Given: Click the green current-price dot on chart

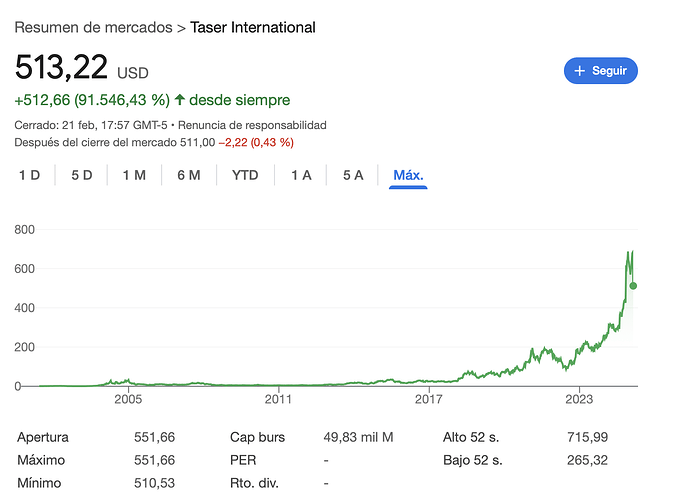Looking at the screenshot, I should pyautogui.click(x=633, y=286).
